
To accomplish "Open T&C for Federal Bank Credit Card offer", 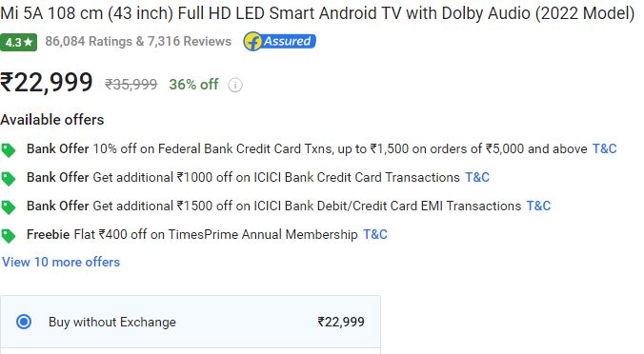I will [x=604, y=148].
